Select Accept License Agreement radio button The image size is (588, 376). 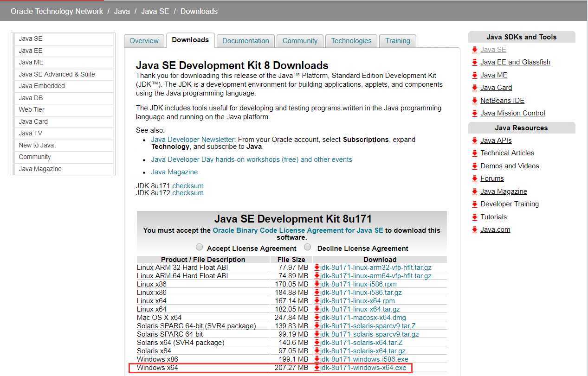(200, 247)
